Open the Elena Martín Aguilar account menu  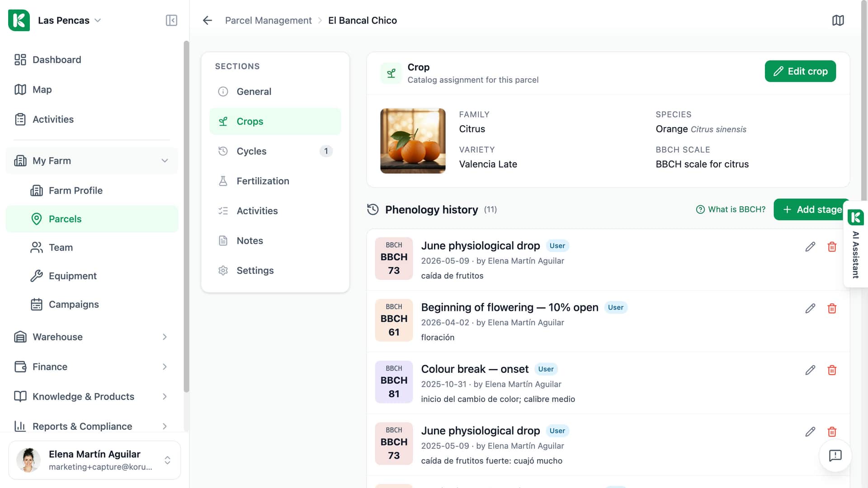tap(94, 460)
